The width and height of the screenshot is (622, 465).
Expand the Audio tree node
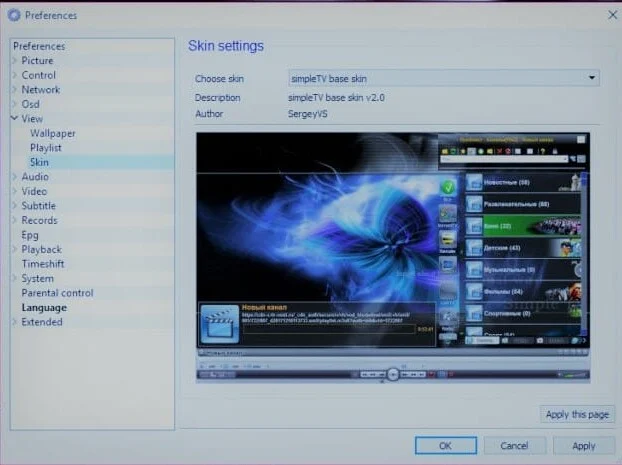click(14, 177)
